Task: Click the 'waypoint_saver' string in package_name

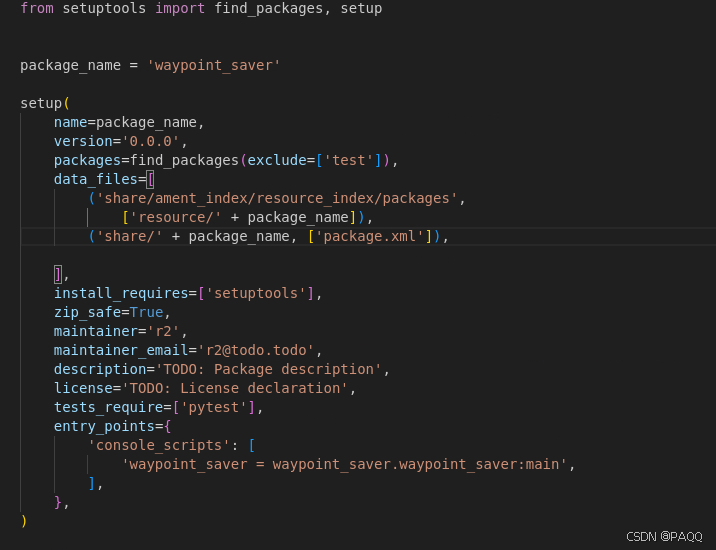Action: (213, 65)
